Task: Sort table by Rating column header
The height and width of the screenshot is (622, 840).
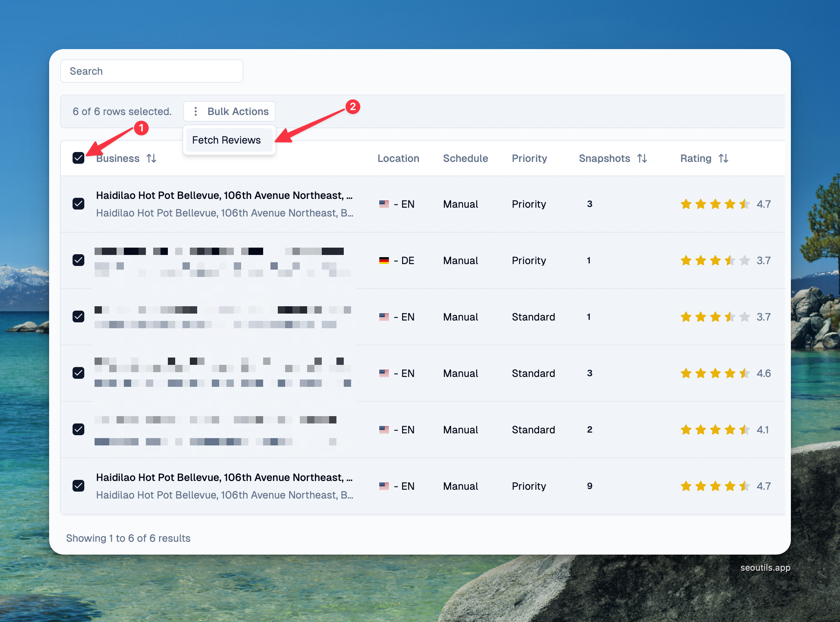Action: click(x=695, y=159)
